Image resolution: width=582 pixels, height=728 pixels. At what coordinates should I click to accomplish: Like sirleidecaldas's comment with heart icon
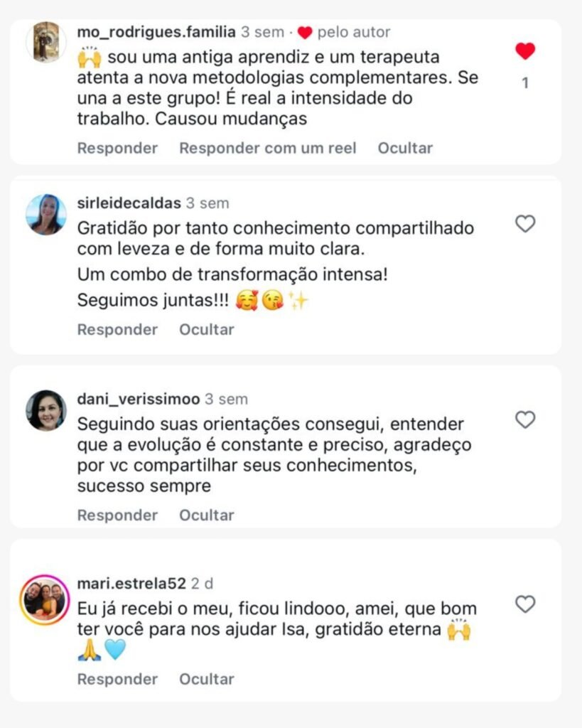pos(525,225)
